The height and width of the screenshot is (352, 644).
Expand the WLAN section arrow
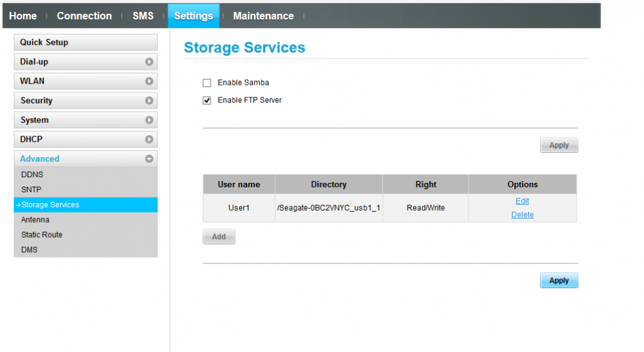149,81
